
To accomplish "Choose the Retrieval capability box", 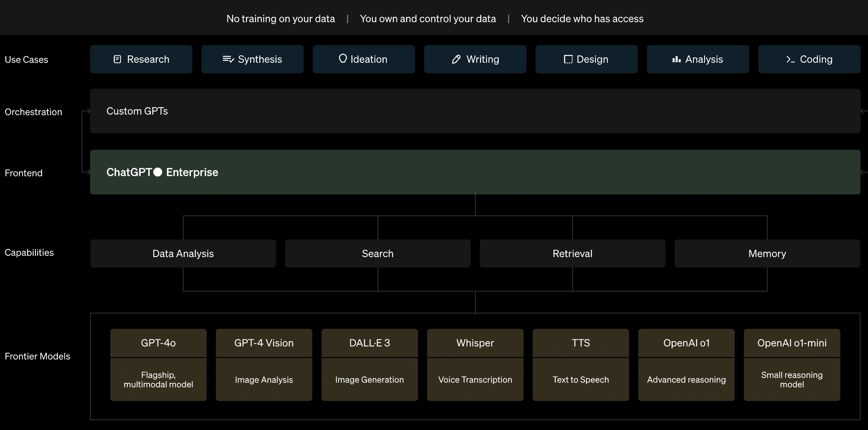I will pos(573,254).
